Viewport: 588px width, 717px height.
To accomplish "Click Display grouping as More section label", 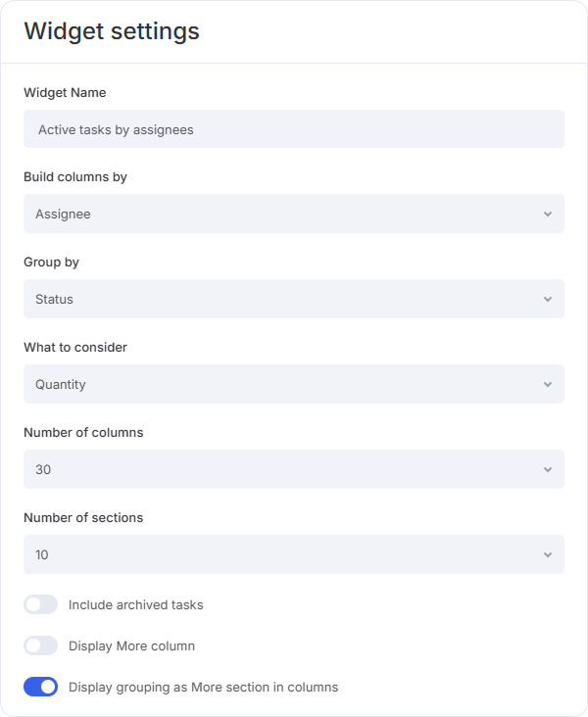I will click(203, 687).
